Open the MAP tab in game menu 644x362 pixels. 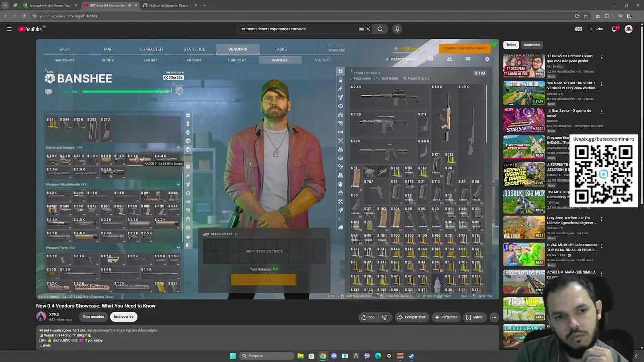108,49
